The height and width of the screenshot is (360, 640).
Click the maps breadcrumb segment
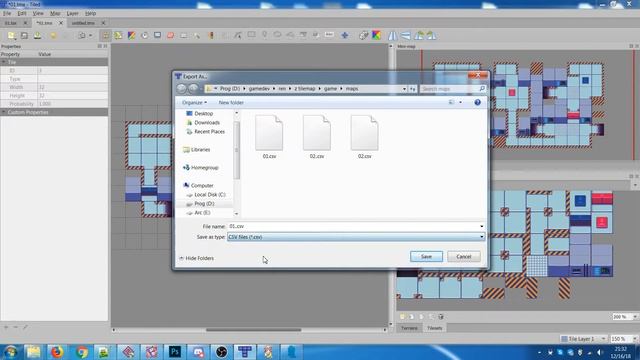tap(352, 89)
